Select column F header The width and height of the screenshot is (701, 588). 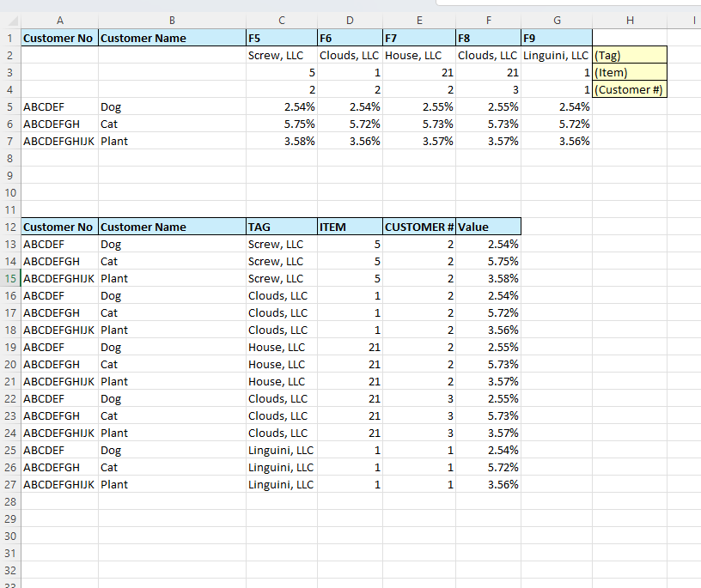tap(489, 21)
